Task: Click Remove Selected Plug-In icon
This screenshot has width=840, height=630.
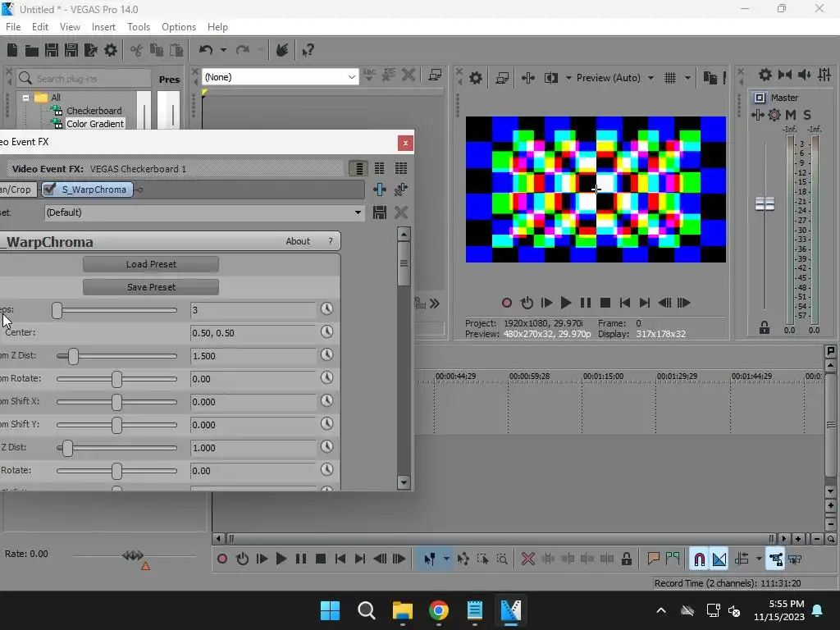Action: (400, 189)
